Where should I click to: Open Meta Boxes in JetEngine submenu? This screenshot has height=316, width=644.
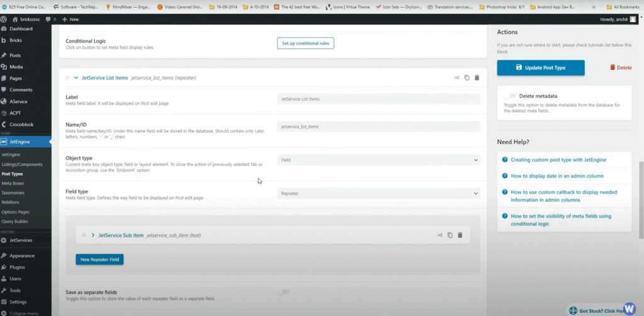13,183
